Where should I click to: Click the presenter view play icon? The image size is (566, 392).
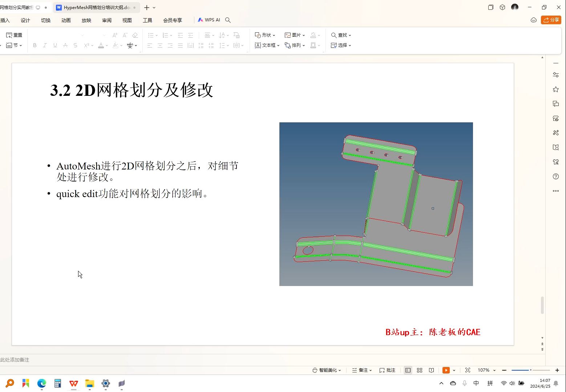coord(446,370)
